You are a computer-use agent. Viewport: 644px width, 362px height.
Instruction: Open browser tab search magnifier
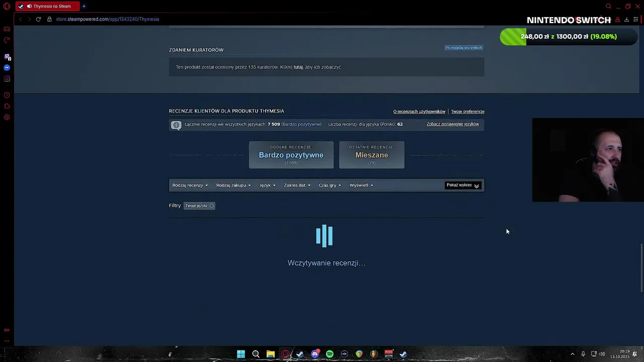click(608, 7)
